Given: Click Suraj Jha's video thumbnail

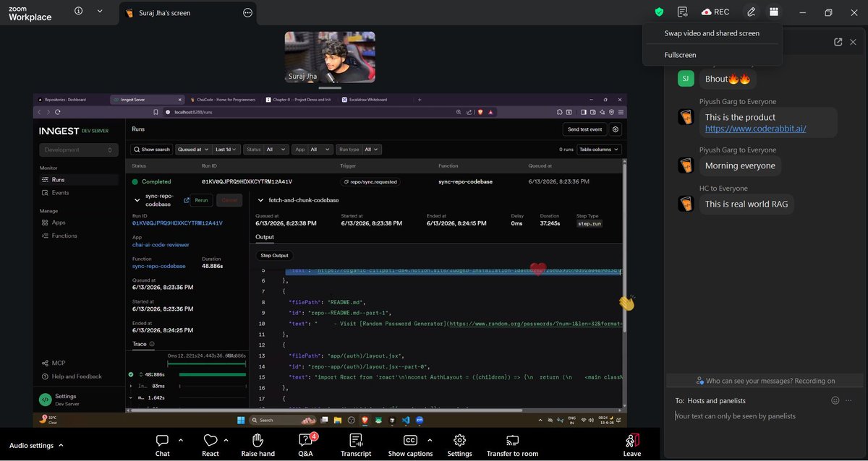Looking at the screenshot, I should tap(330, 58).
